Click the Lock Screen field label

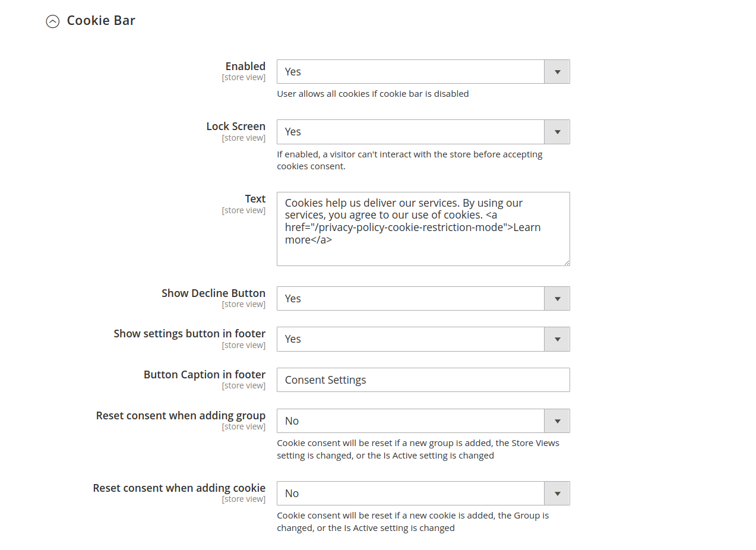pyautogui.click(x=236, y=127)
